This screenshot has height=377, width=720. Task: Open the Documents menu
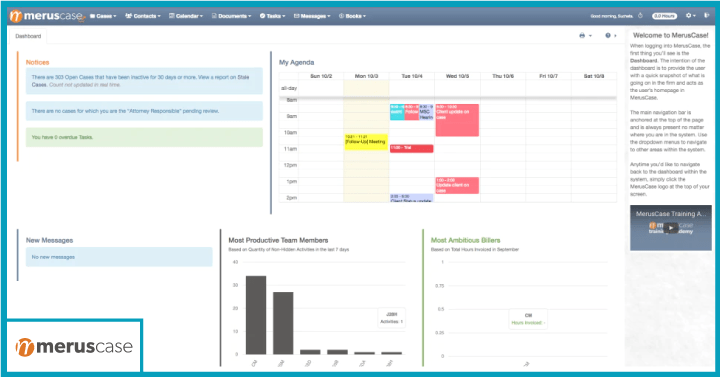point(232,16)
